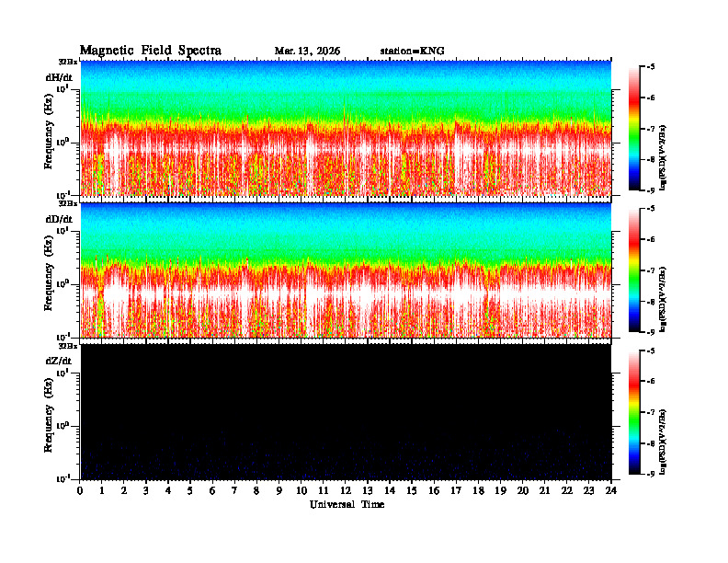The width and height of the screenshot is (728, 563).
Task: Click the -6 tick on dZ/dt color scale
Action: [x=651, y=382]
